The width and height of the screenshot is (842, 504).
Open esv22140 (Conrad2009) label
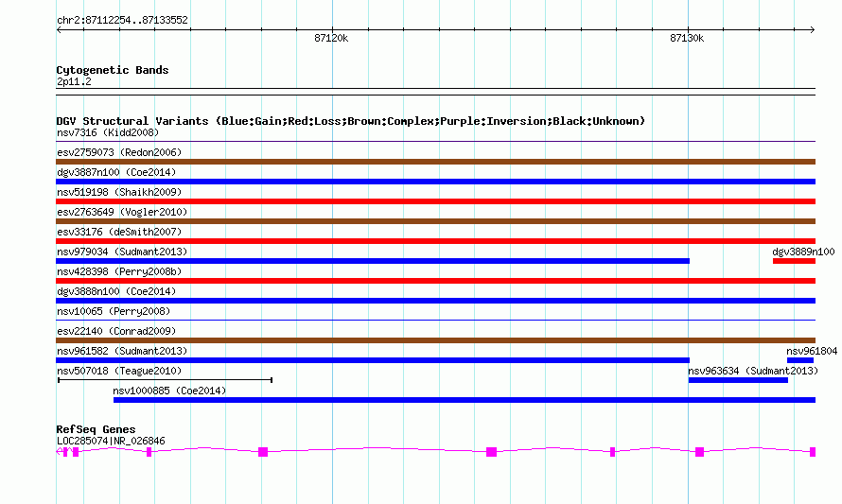(x=116, y=331)
